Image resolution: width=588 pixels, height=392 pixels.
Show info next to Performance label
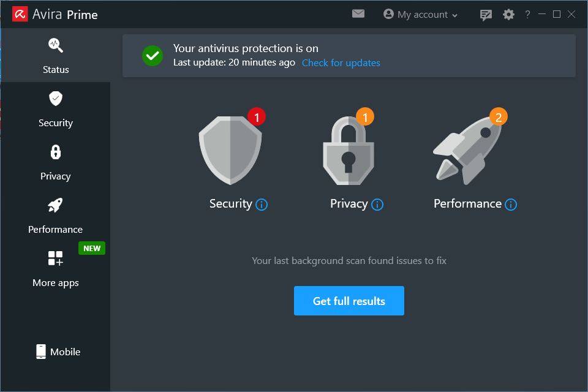click(x=511, y=205)
